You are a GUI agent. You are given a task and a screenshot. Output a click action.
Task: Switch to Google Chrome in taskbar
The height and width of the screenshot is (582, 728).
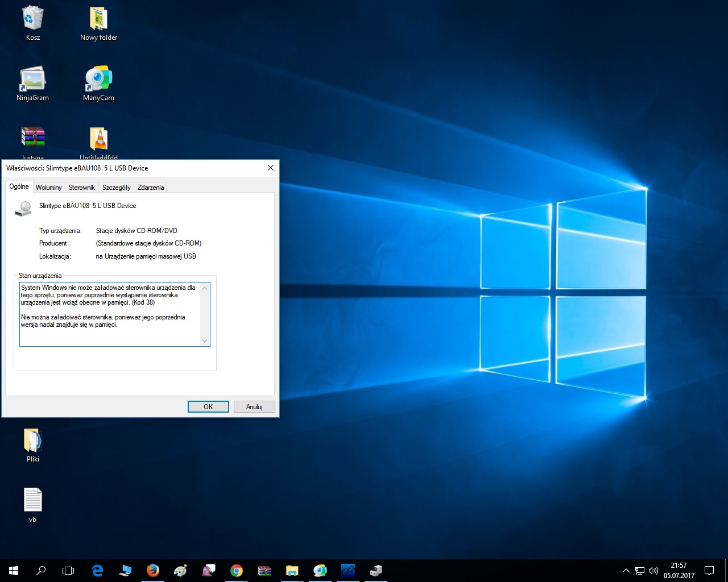[237, 570]
